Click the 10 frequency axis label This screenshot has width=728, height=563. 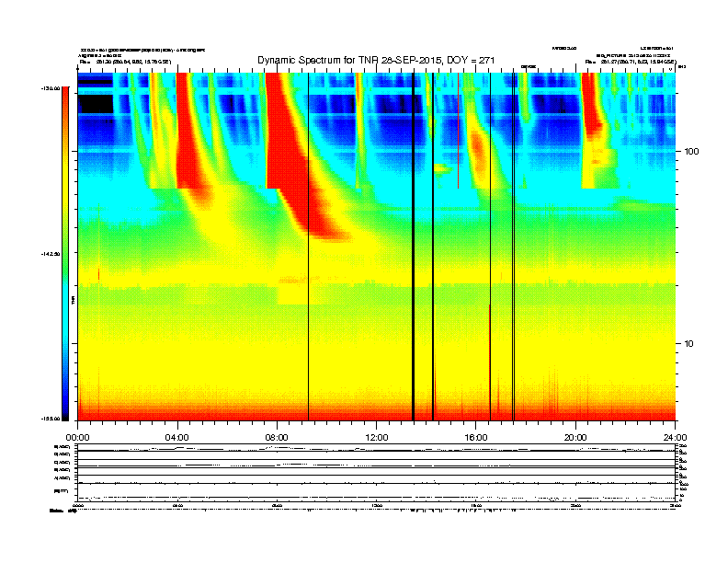(689, 344)
